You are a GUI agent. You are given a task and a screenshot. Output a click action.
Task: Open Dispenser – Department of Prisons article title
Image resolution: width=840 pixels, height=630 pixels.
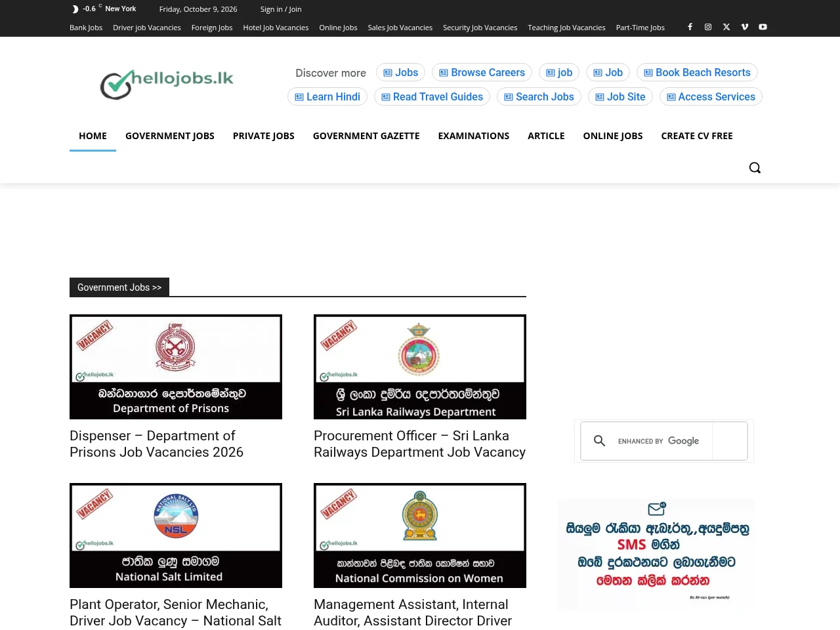157,444
